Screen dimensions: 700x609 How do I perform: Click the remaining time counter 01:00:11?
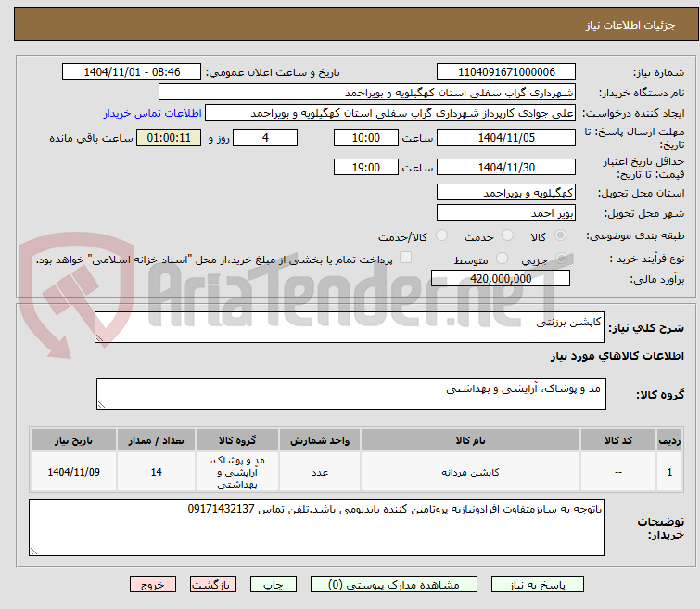tap(169, 137)
